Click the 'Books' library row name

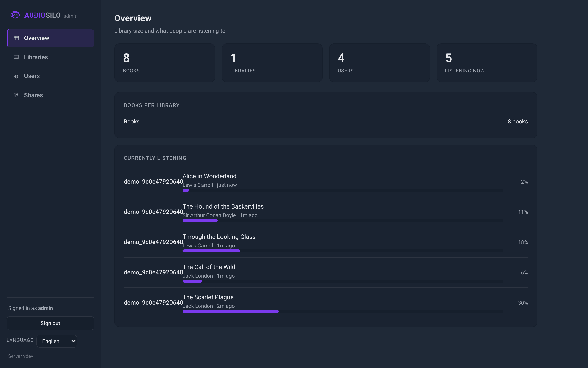[131, 121]
